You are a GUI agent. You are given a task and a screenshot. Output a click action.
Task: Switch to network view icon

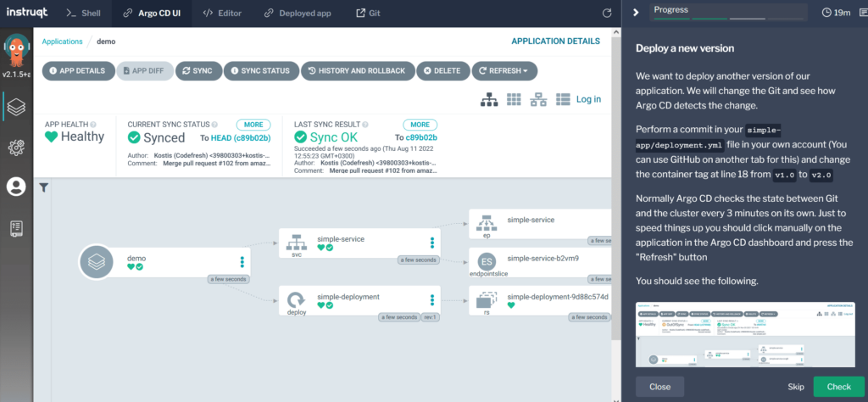click(538, 99)
